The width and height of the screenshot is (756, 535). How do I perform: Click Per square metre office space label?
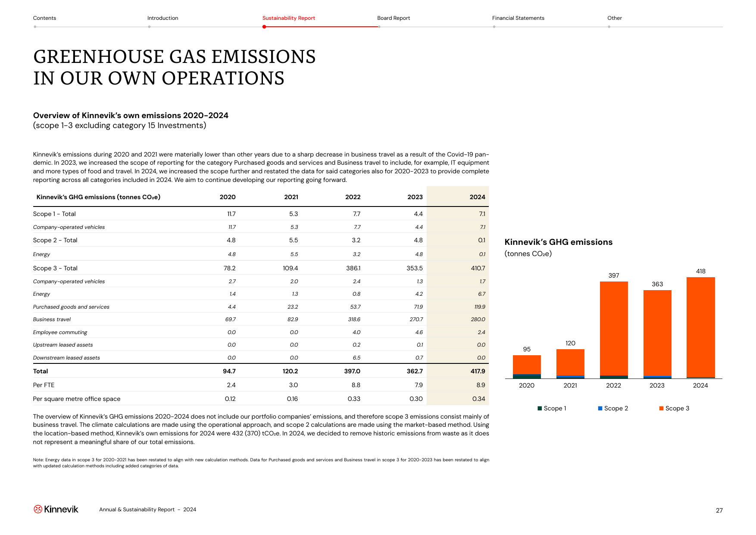[x=77, y=399]
